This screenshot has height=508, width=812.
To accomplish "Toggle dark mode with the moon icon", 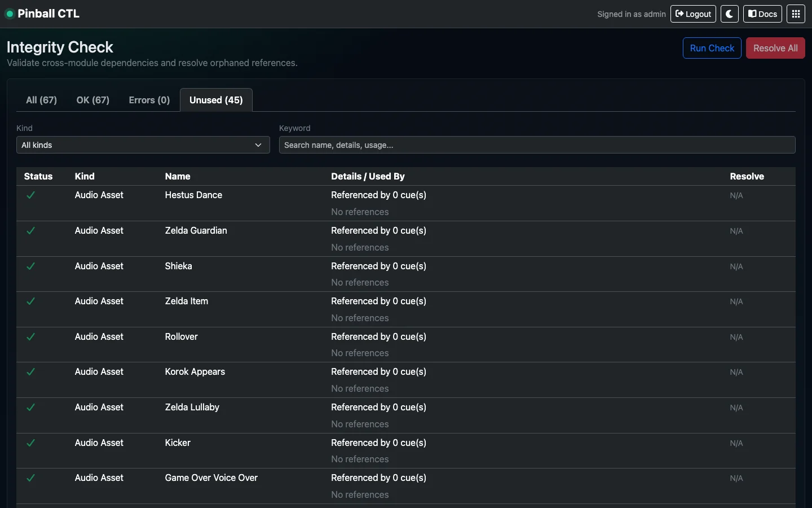I will (730, 14).
